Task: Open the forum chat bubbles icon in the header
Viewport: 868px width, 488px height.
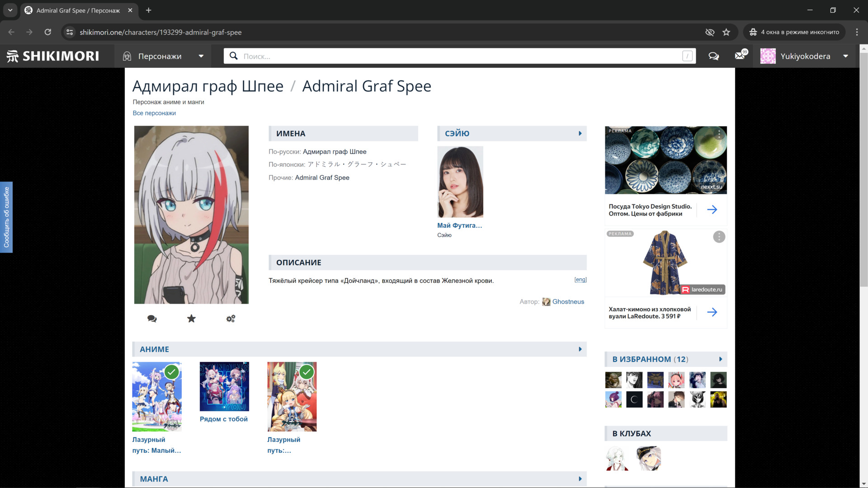Action: [713, 56]
